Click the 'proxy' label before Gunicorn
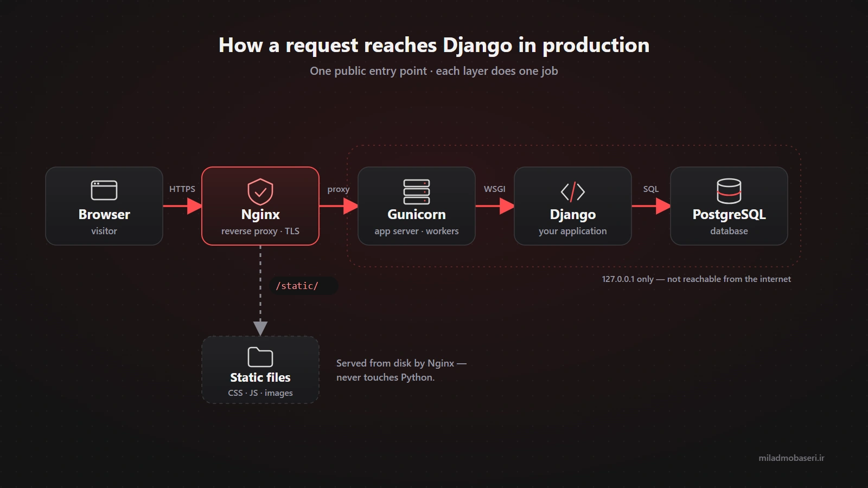Image resolution: width=868 pixels, height=488 pixels. pos(339,189)
